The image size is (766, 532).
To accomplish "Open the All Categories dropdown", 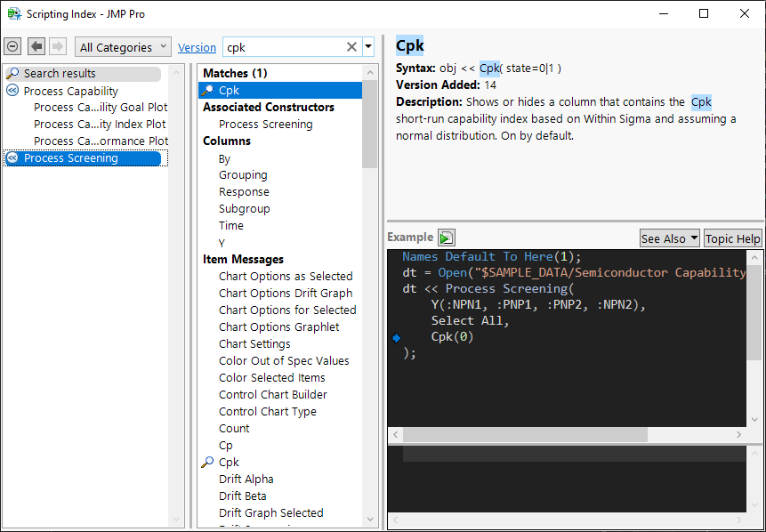I will (x=124, y=47).
